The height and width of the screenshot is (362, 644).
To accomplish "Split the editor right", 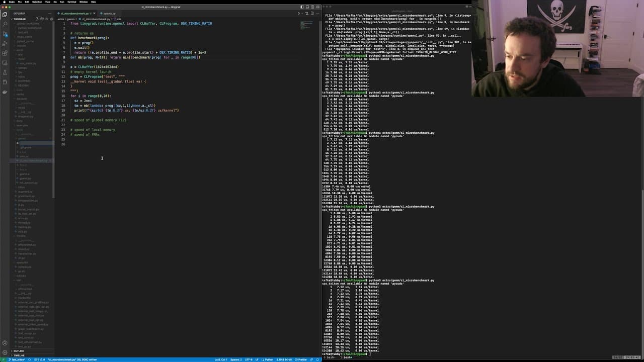I will 312,14.
